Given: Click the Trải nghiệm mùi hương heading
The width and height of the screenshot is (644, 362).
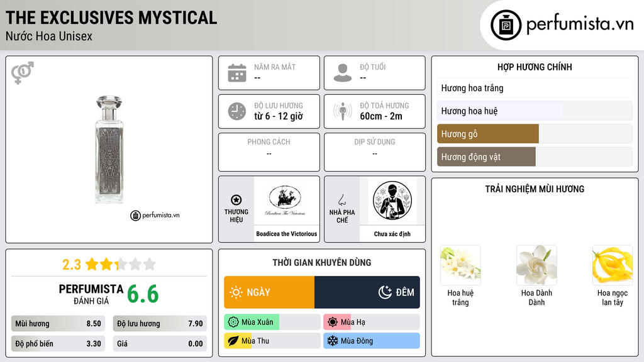Looking at the screenshot, I should click(535, 189).
